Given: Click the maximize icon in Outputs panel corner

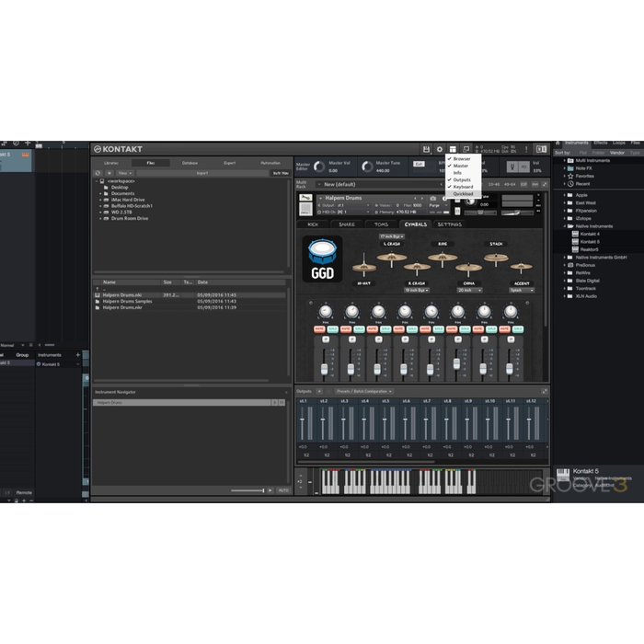Looking at the screenshot, I should click(545, 391).
